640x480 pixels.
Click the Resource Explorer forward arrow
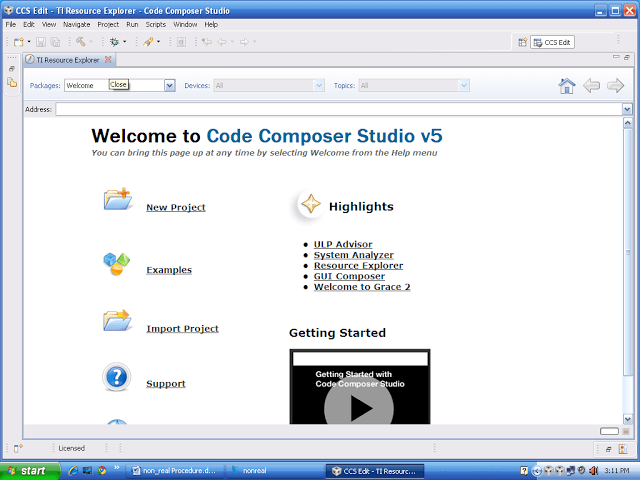click(x=616, y=86)
